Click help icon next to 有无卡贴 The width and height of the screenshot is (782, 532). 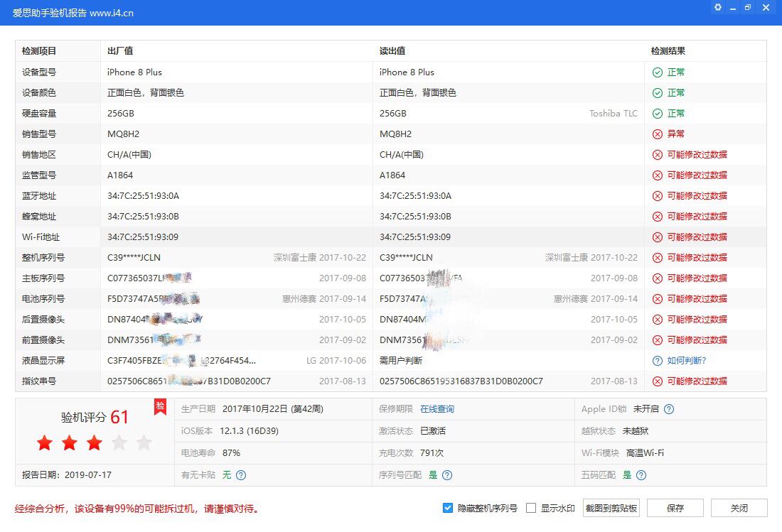coord(241,474)
